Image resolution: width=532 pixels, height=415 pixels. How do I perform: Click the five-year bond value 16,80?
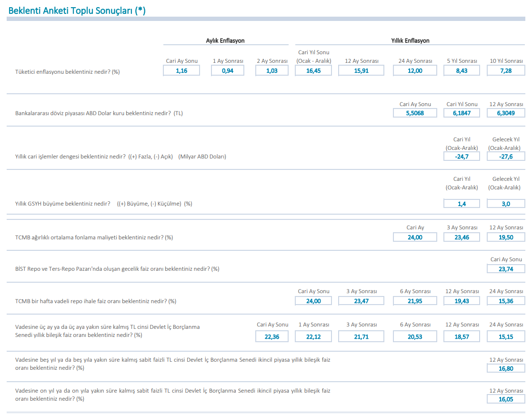(506, 368)
